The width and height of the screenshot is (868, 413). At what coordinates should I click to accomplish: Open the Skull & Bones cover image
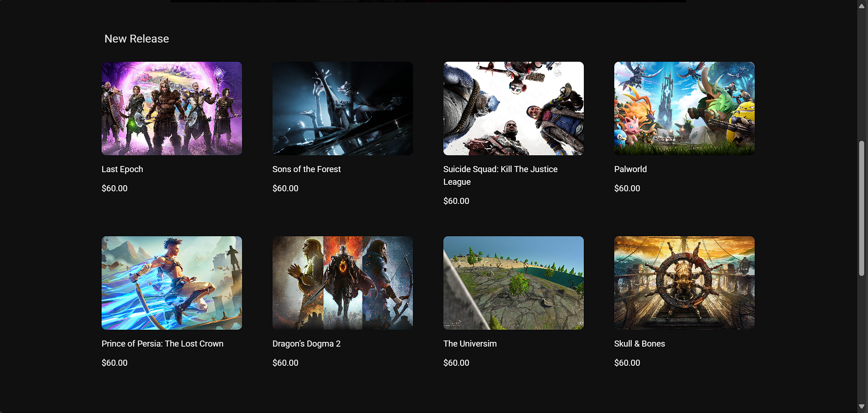[684, 283]
